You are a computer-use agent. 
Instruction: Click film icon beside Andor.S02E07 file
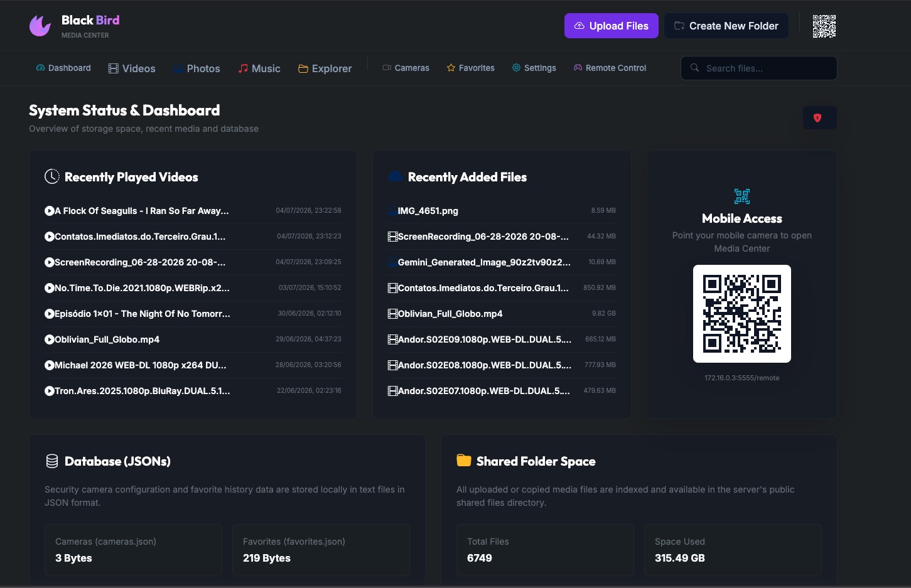[392, 391]
